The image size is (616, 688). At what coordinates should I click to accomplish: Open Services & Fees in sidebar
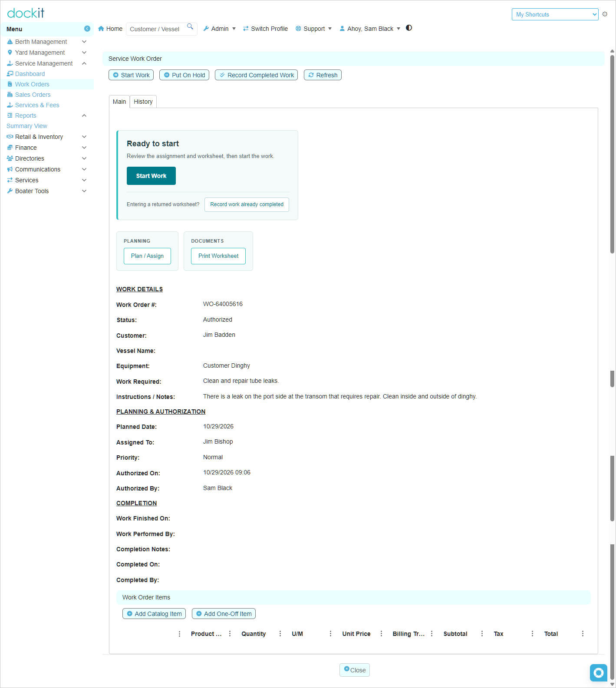(x=37, y=105)
